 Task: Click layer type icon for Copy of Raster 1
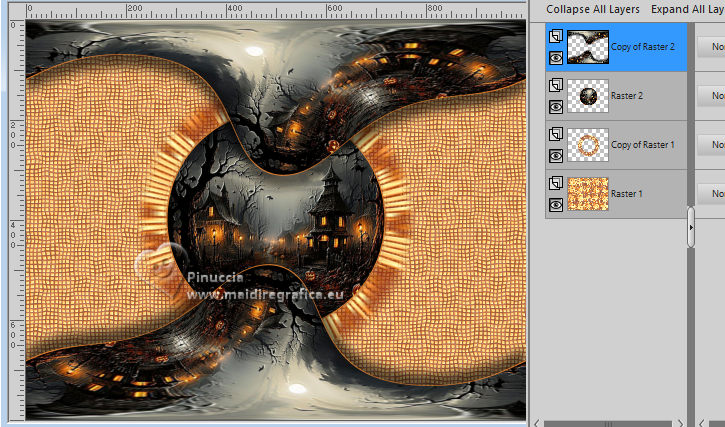[556, 134]
